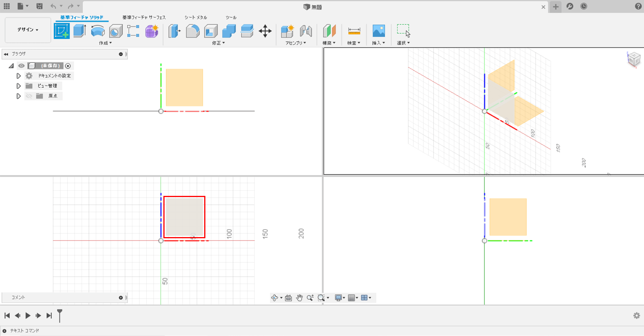Expand the ビュー管理 folder
Viewport: 644px width, 336px height.
(x=18, y=86)
